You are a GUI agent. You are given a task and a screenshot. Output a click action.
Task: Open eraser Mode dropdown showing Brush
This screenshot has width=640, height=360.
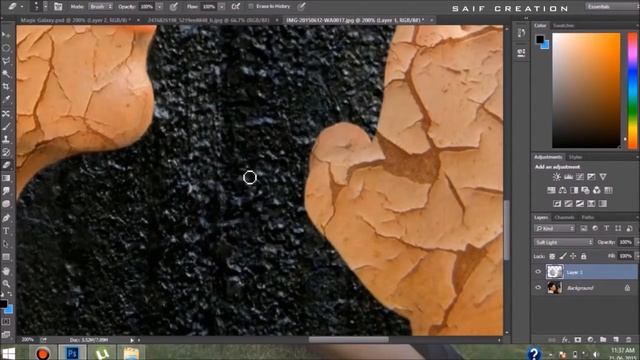click(101, 7)
